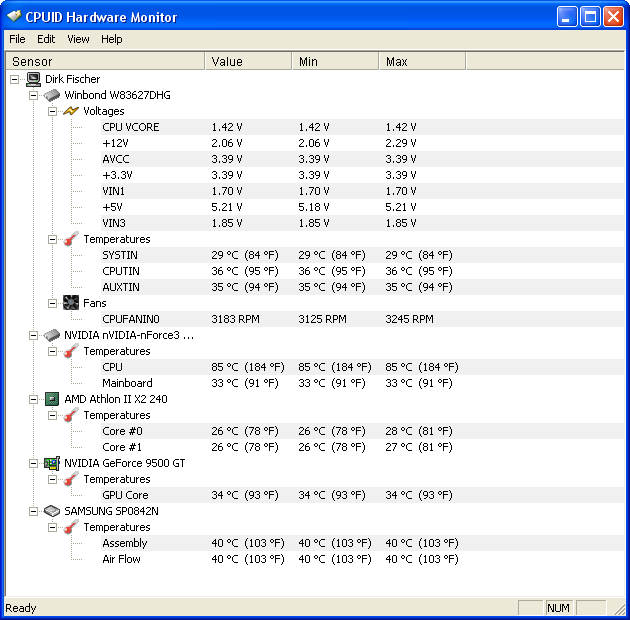This screenshot has width=630, height=620.
Task: Collapse the Fans group
Action: (53, 303)
